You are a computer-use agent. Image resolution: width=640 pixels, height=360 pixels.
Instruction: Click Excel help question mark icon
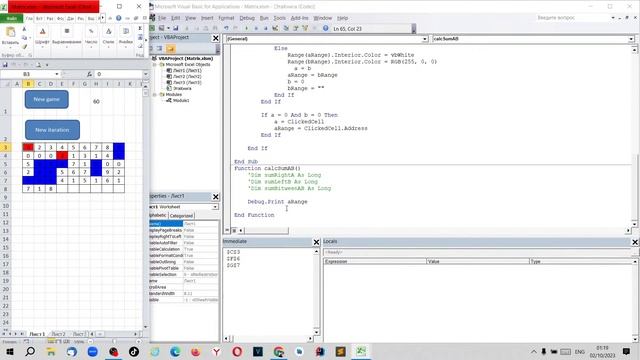[118, 18]
